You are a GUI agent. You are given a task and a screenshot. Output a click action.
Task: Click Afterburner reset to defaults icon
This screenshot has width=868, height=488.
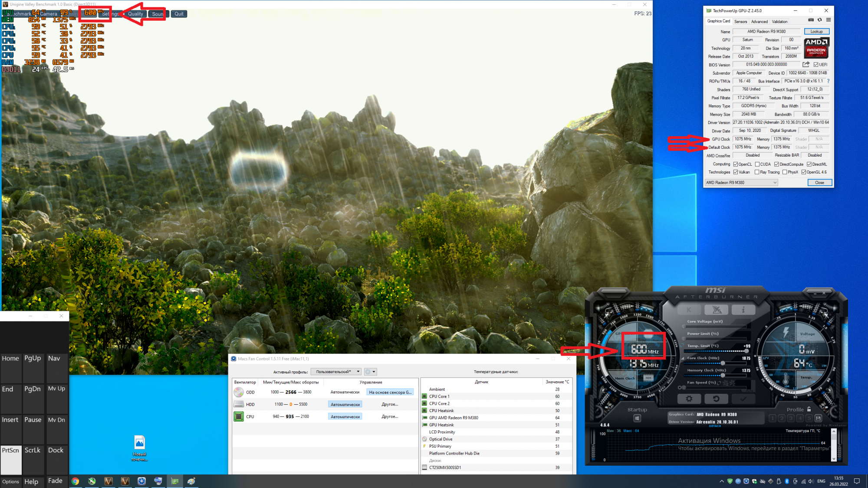716,399
